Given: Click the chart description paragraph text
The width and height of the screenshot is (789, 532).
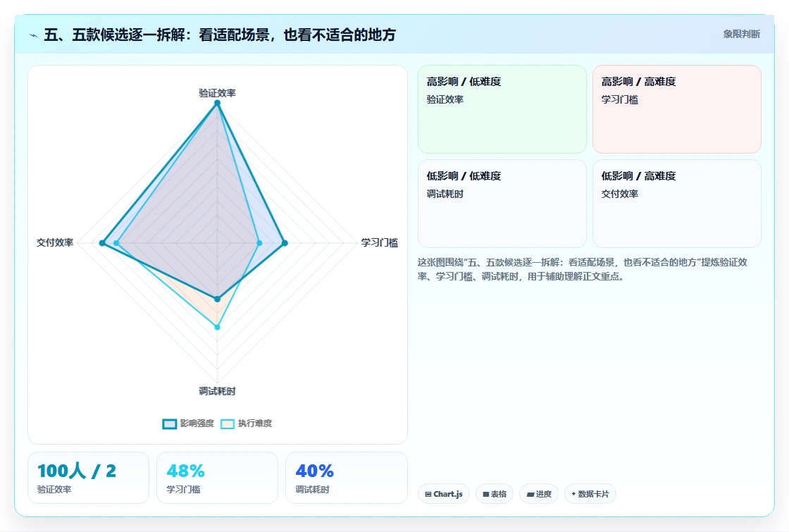Looking at the screenshot, I should click(x=582, y=269).
